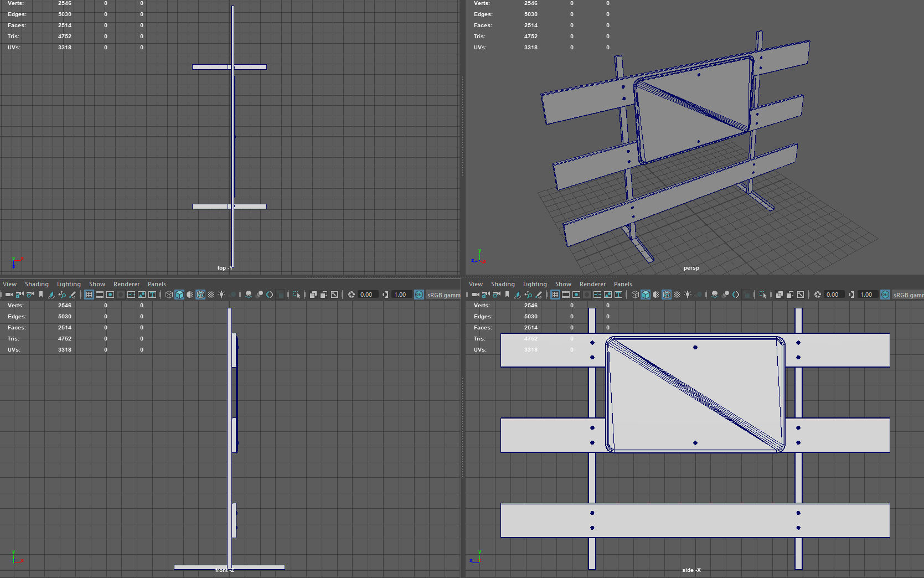The height and width of the screenshot is (578, 924).
Task: Toggle View Transform ON button in front view
Action: 419,295
